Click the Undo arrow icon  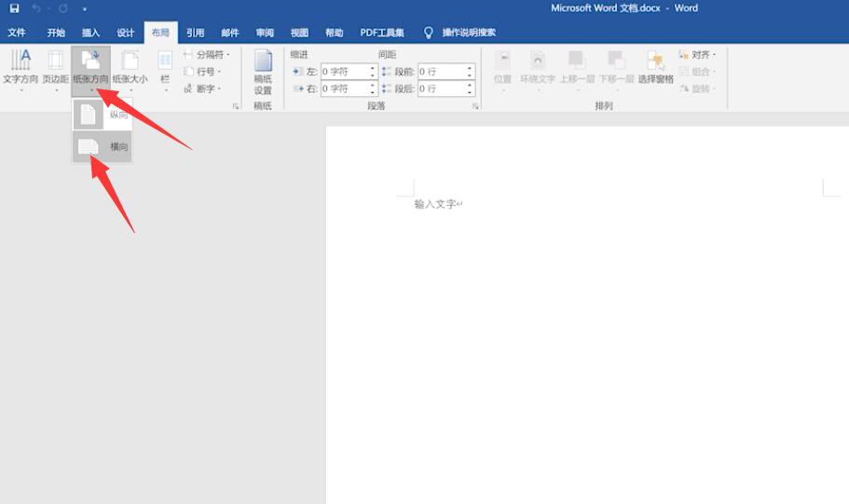(x=36, y=8)
